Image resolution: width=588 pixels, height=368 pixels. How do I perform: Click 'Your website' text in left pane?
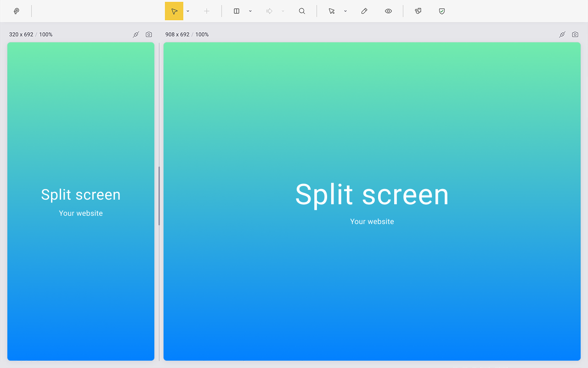81,213
